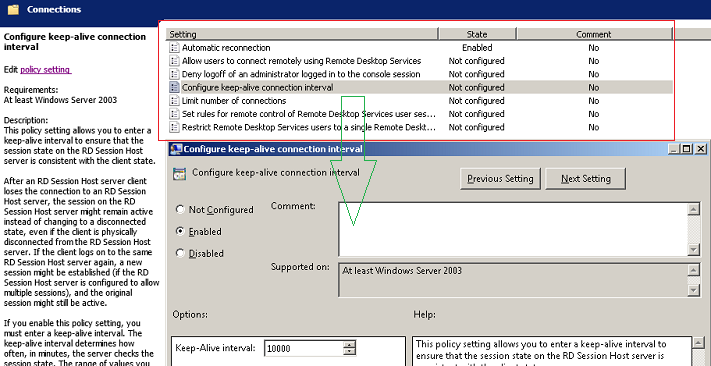Image resolution: width=711 pixels, height=366 pixels.
Task: Select the Enabled radio button
Action: (x=180, y=231)
